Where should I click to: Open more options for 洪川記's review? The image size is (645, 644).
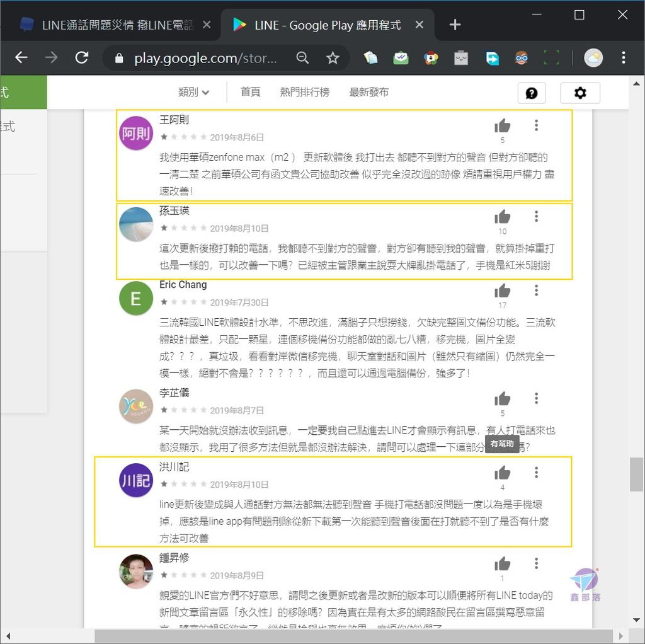(x=536, y=473)
